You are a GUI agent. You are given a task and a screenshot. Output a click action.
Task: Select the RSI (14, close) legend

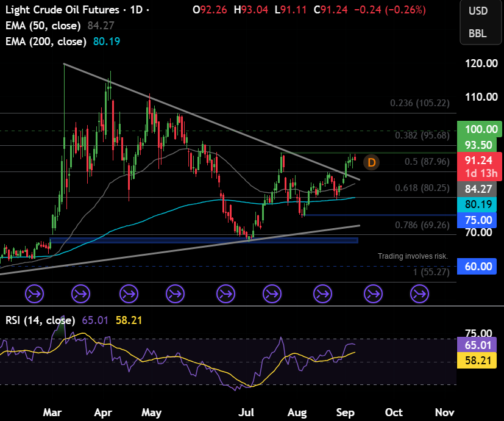[x=40, y=320]
